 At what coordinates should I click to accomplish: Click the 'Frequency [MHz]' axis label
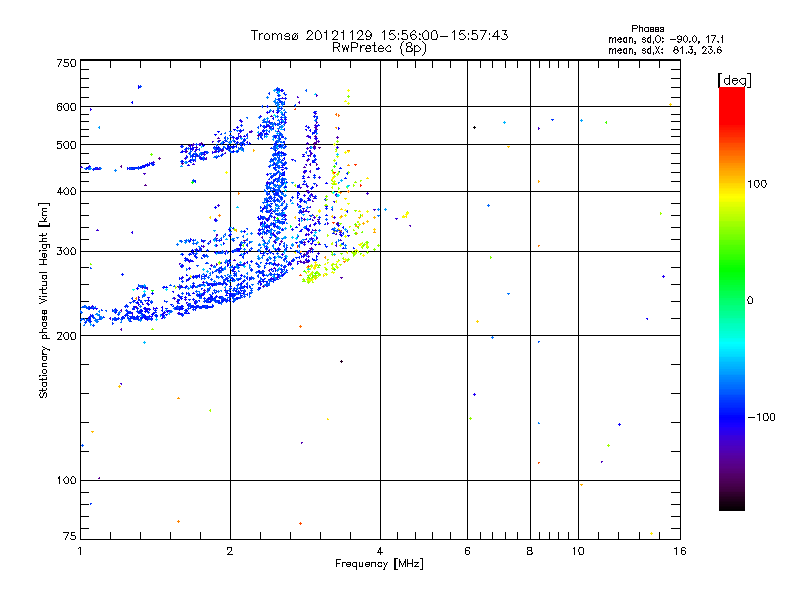[379, 564]
